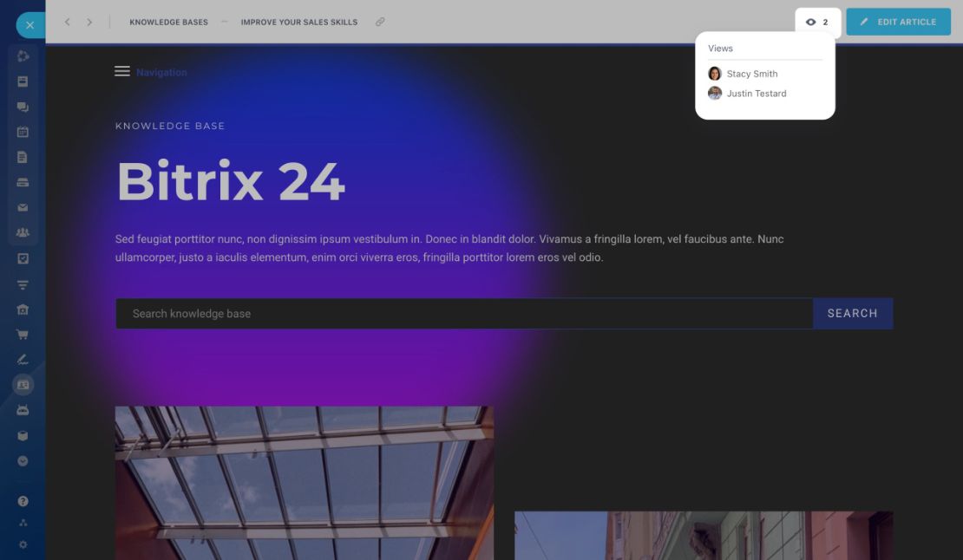
Task: Open the help question mark icon
Action: 23,501
